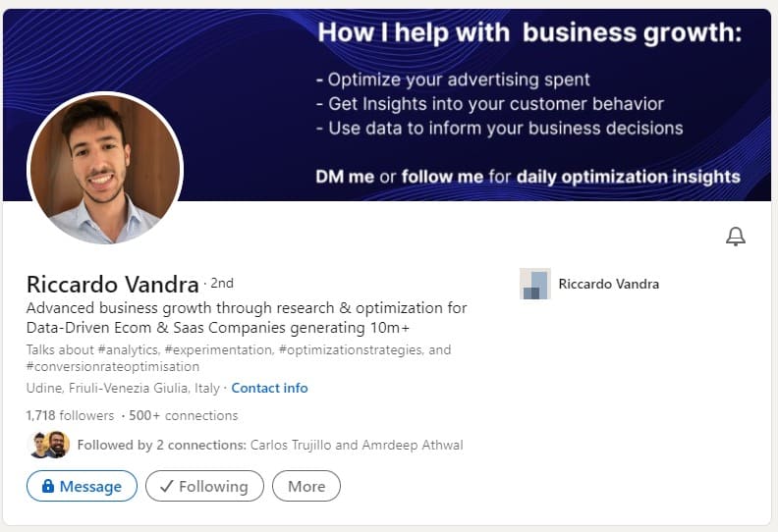Open Riccardo Vandra's profile photo
The height and width of the screenshot is (532, 778).
[x=105, y=168]
